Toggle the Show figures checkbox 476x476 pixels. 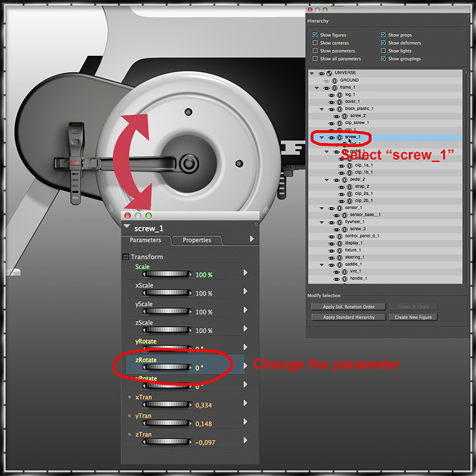pyautogui.click(x=315, y=35)
